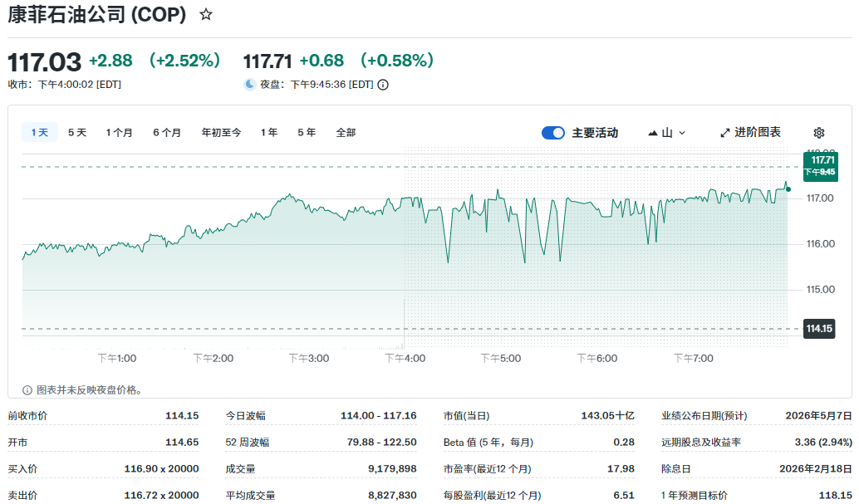Screen dimensions: 859x504
Task: Switch to the 5天 time range tab
Action: (75, 131)
